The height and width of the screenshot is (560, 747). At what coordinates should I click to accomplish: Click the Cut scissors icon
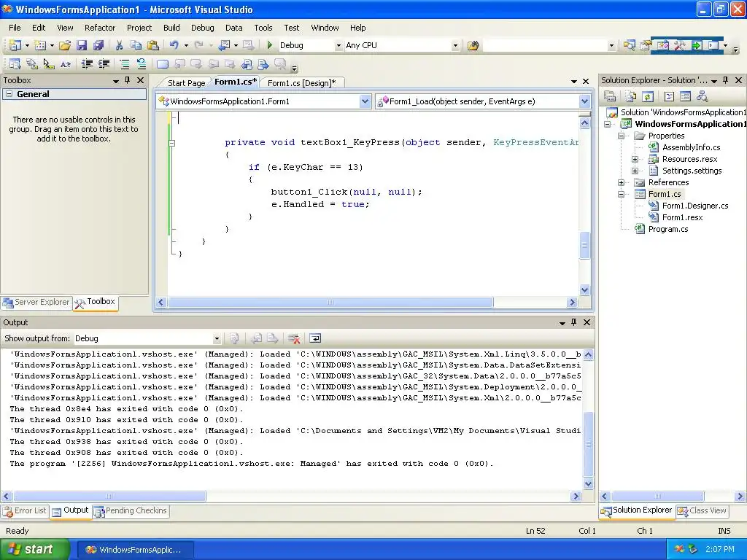point(119,45)
